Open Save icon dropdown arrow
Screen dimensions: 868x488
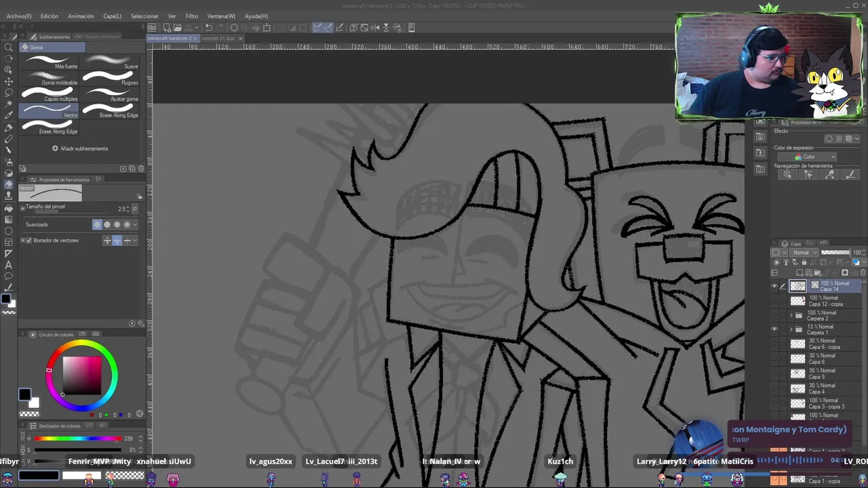point(197,28)
